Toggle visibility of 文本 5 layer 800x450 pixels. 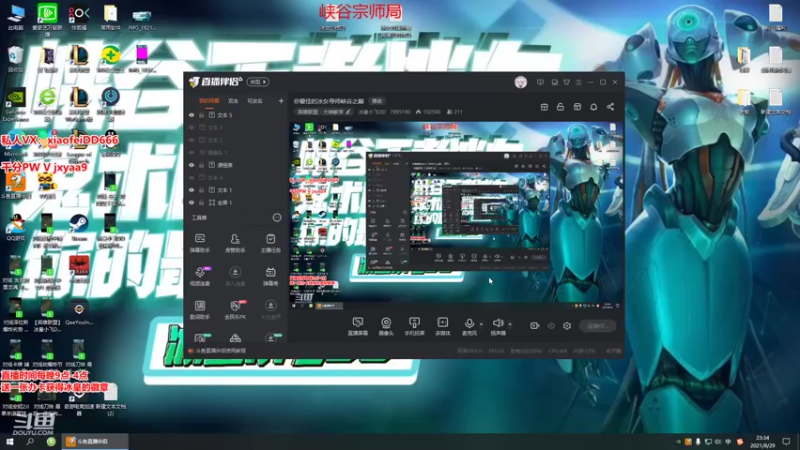pos(192,115)
